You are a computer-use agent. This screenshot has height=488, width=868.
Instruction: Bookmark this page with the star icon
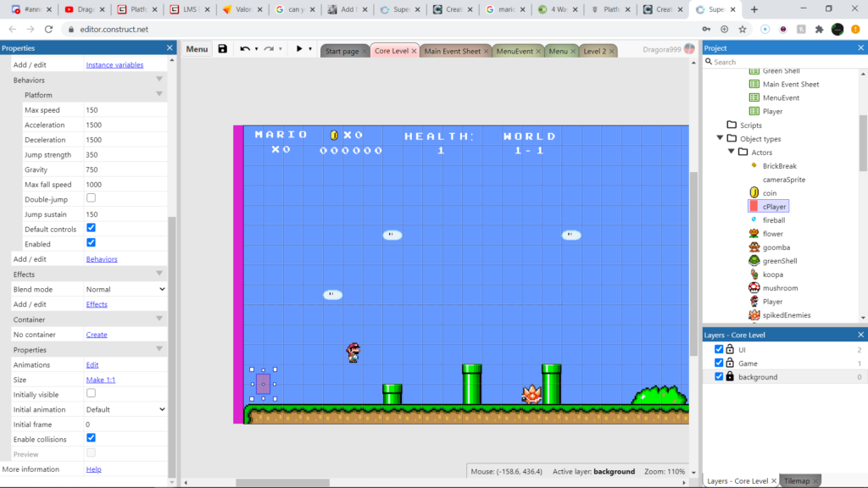743,30
